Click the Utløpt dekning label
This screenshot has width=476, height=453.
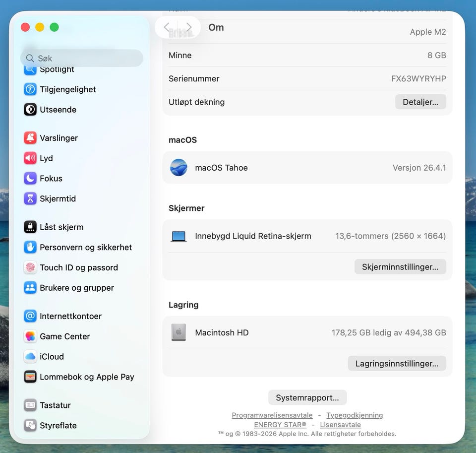[196, 102]
